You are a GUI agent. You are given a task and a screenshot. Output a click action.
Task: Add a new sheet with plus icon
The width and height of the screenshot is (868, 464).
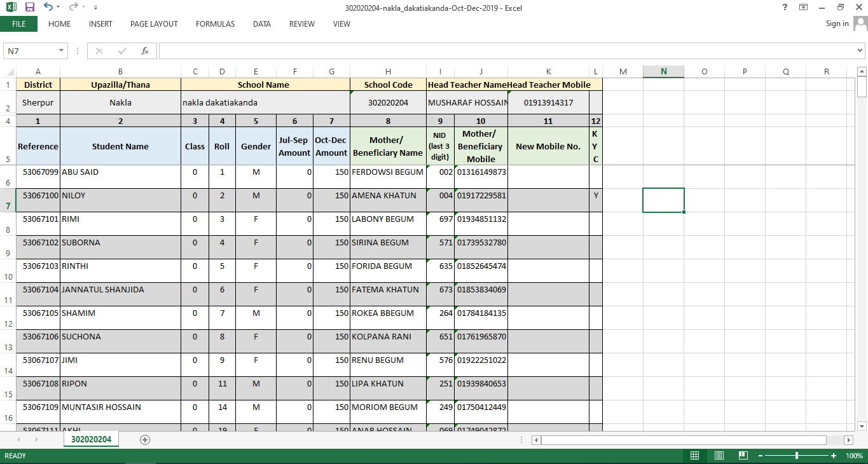[145, 440]
